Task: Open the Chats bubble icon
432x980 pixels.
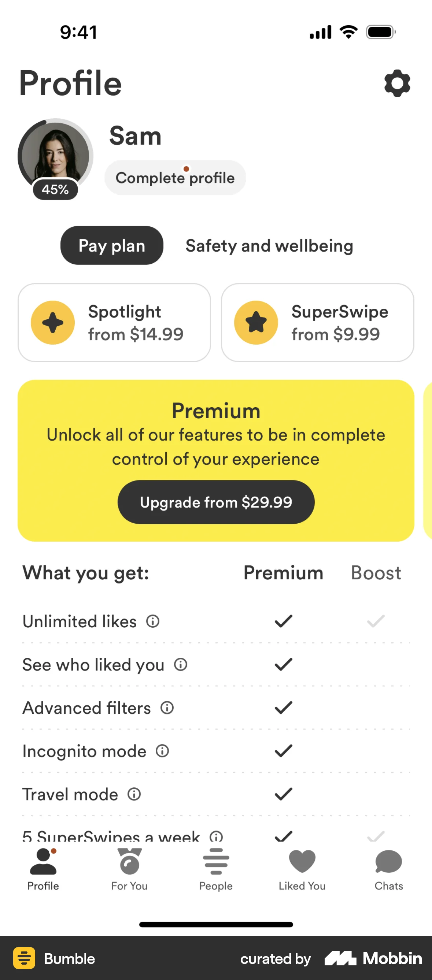Action: point(388,862)
